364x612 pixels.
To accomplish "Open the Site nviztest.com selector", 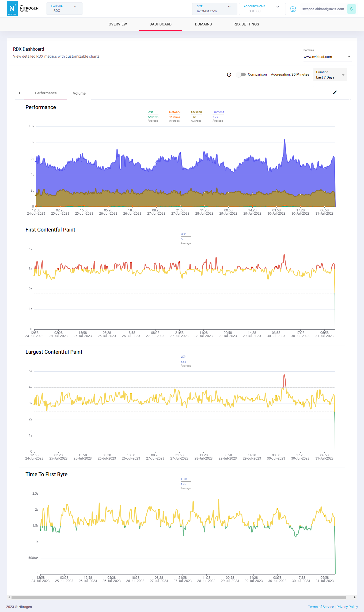I will (x=214, y=9).
